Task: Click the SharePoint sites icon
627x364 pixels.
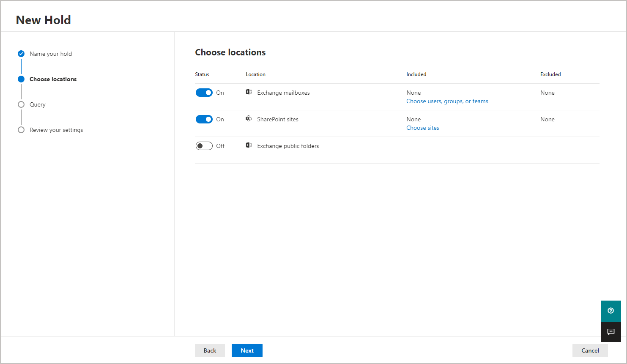Action: 249,119
